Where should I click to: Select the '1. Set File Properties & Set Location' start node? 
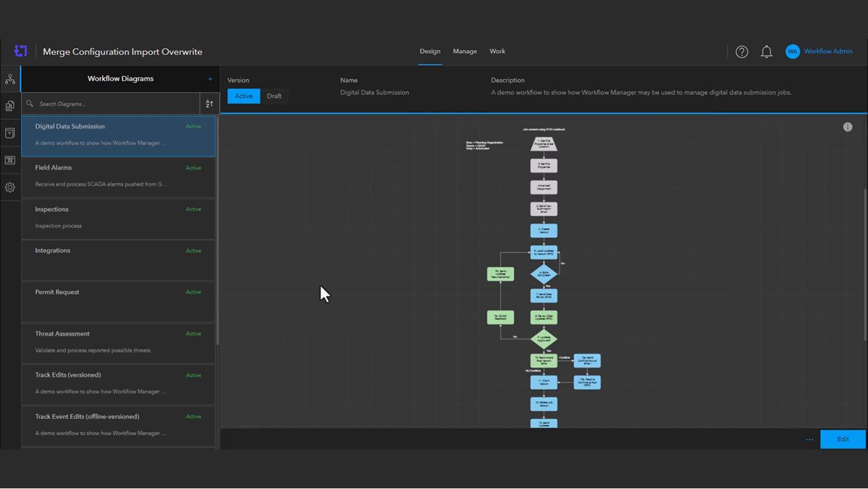tap(544, 144)
